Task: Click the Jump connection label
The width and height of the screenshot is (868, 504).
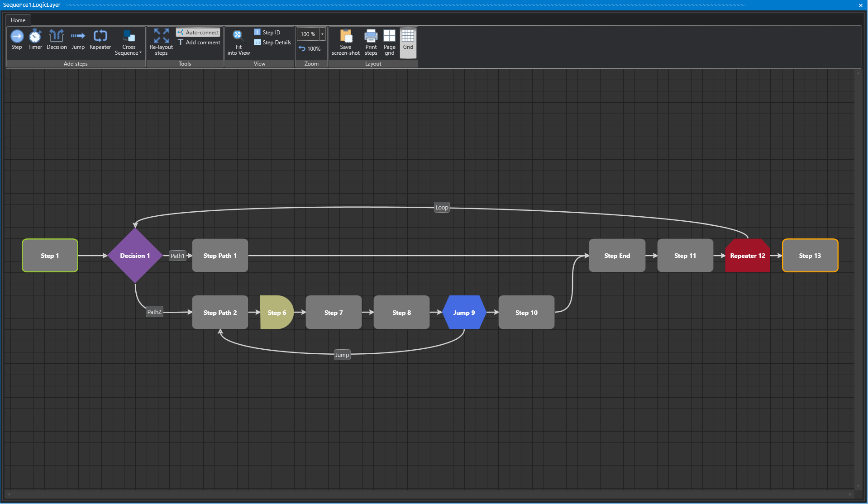Action: coord(342,355)
